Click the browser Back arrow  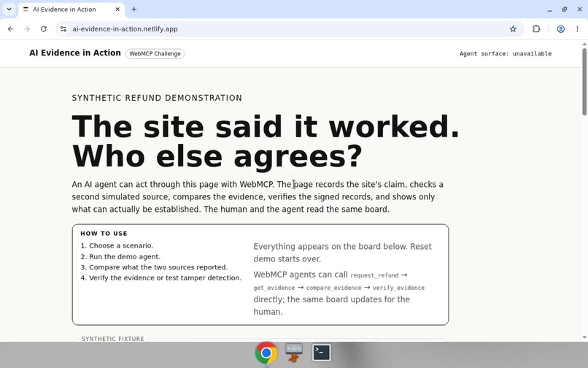10,29
